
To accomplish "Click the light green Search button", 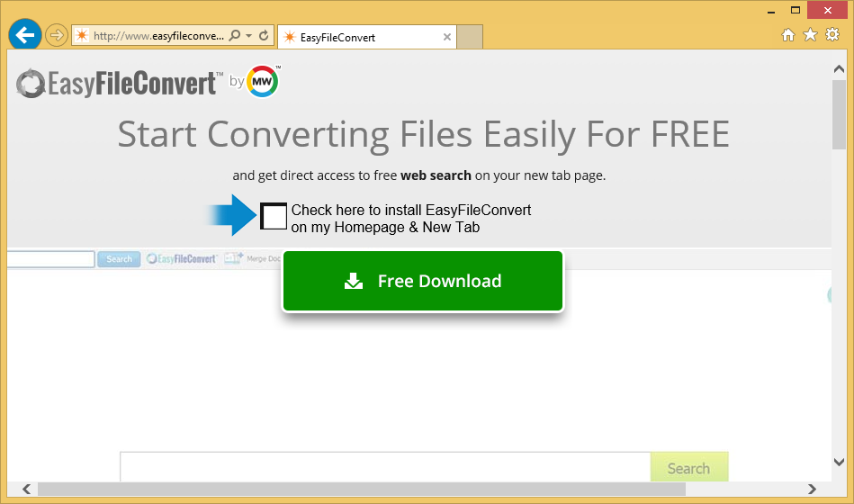I will point(689,467).
